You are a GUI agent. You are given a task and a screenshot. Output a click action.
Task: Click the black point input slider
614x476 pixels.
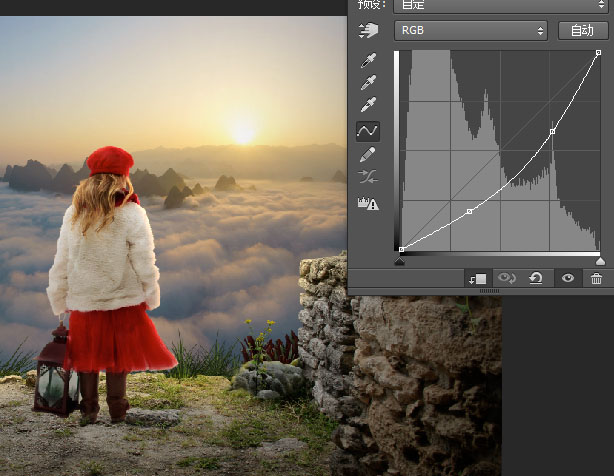pos(399,261)
